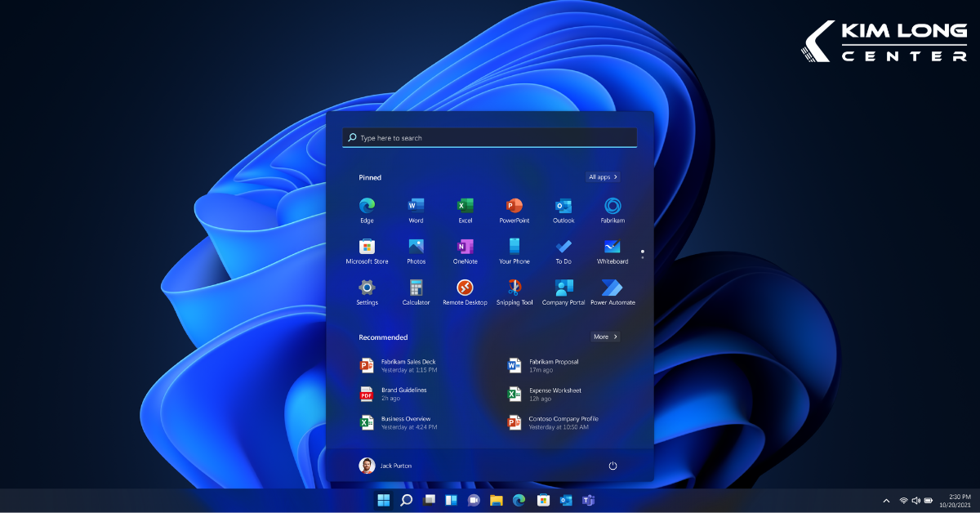Open the Jack Purton account menu
The width and height of the screenshot is (980, 513).
coord(385,466)
